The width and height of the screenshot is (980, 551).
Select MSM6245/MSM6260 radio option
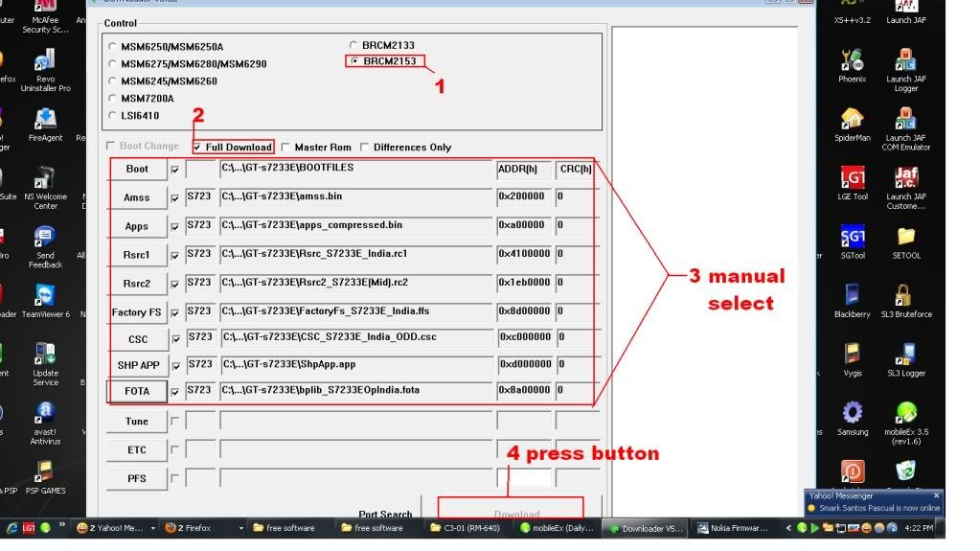(112, 80)
